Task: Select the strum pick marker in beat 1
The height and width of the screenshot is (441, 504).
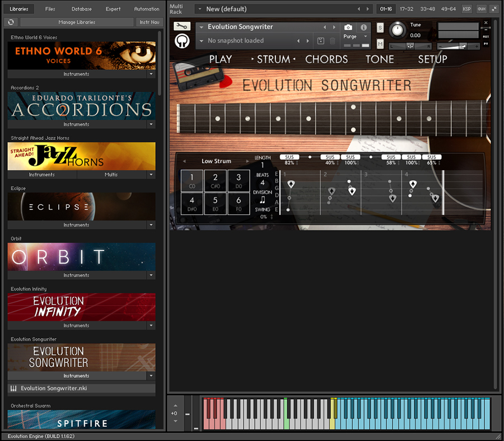Action: [x=291, y=184]
